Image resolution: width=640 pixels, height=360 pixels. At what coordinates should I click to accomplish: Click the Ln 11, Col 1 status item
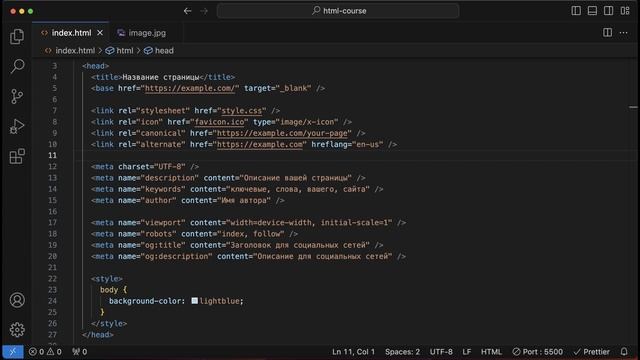click(x=353, y=352)
